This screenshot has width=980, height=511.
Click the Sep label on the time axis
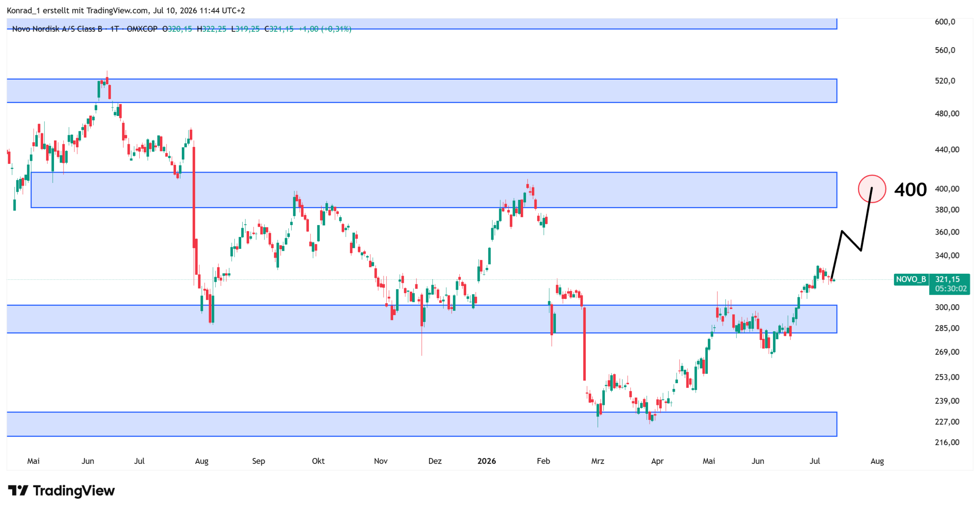pyautogui.click(x=258, y=461)
